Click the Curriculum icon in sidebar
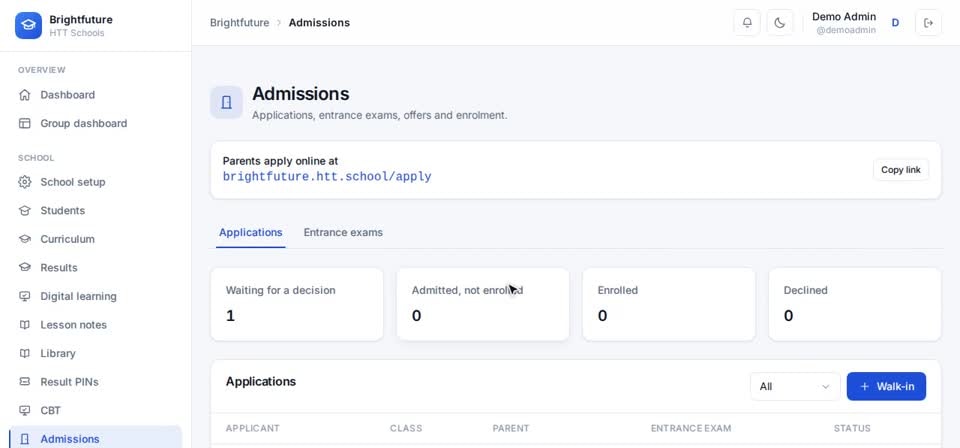Screen dimensions: 960x448 24,239
